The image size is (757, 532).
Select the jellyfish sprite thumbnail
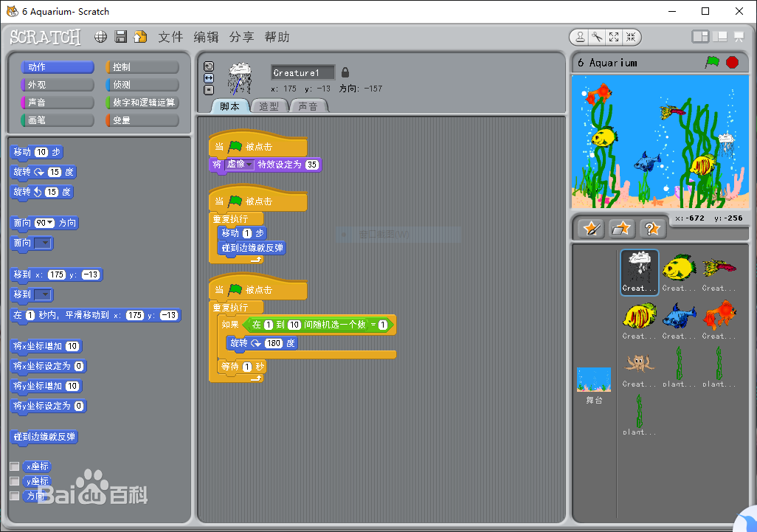tap(639, 272)
